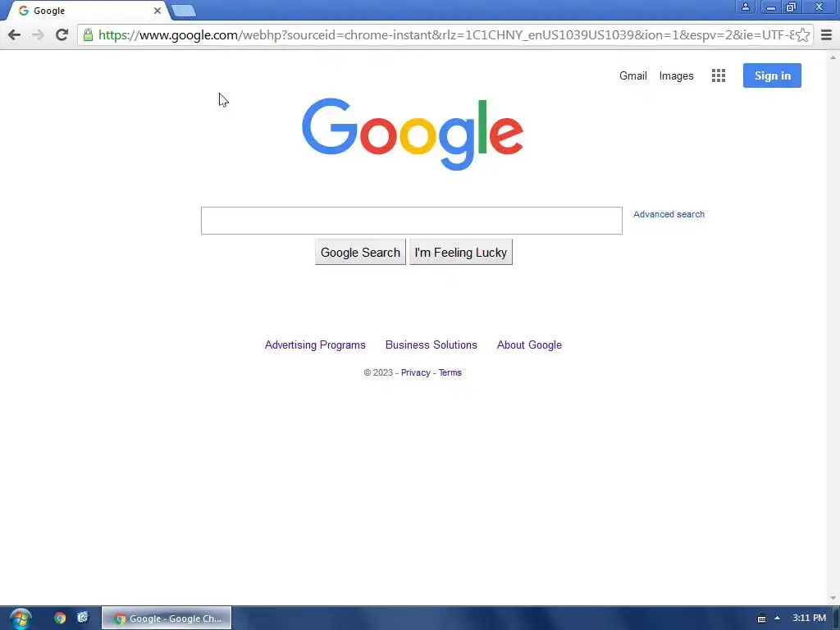Close the Google tab
Viewport: 840px width, 630px height.
coord(157,11)
